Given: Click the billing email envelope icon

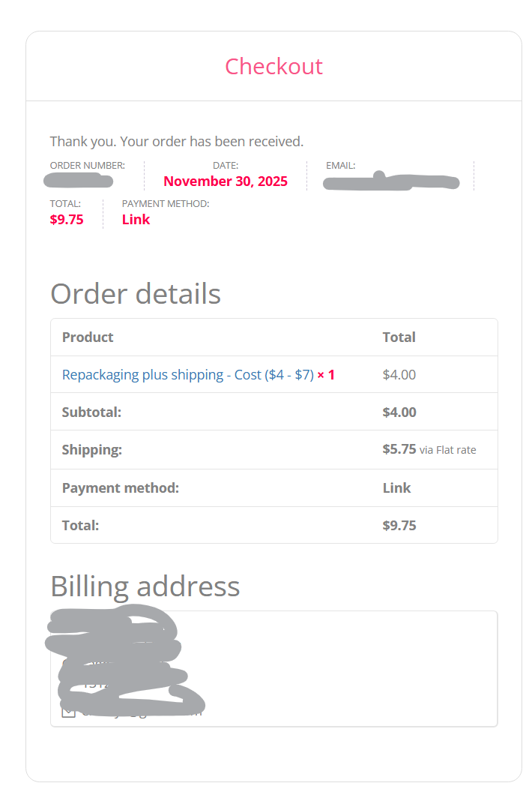Looking at the screenshot, I should (x=68, y=711).
